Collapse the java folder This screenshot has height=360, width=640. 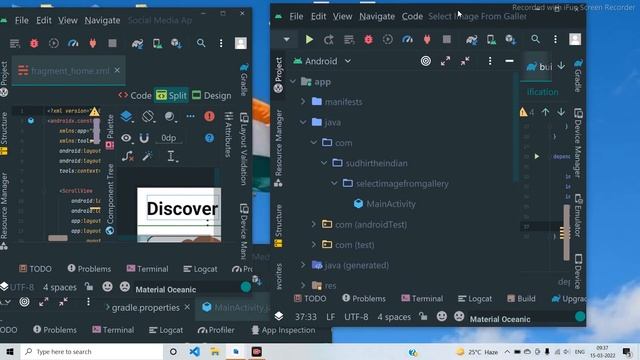(x=303, y=122)
